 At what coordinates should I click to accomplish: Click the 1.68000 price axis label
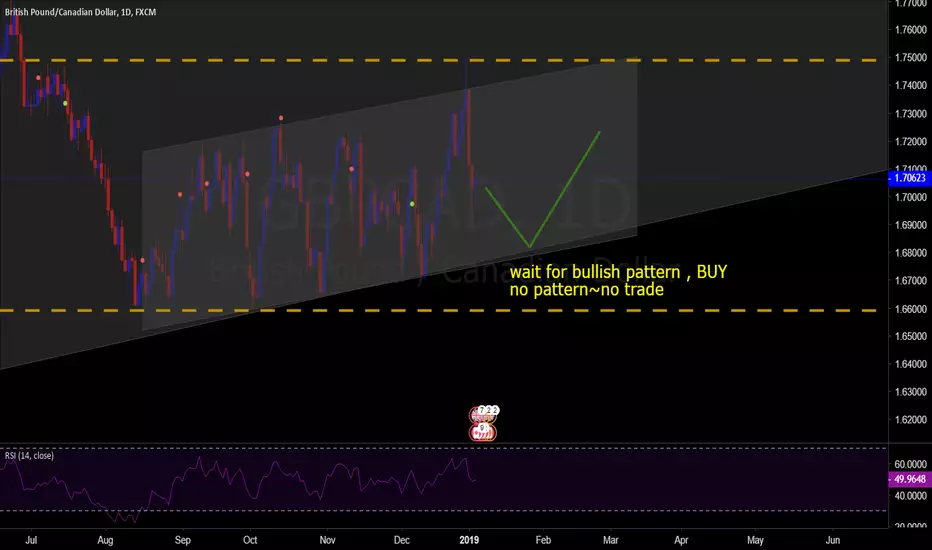[911, 253]
